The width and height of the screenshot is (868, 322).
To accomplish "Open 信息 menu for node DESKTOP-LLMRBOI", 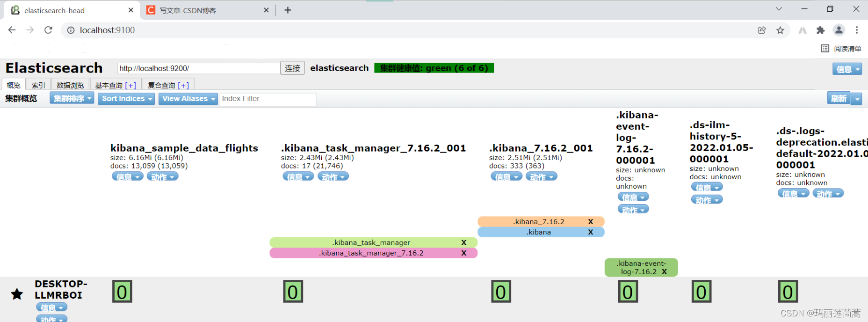I will tap(52, 307).
